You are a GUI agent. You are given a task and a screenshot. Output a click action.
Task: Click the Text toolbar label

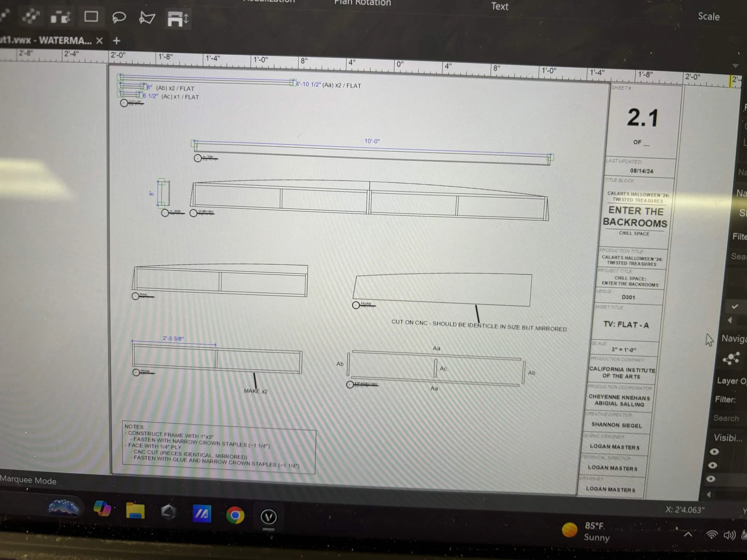pos(500,6)
